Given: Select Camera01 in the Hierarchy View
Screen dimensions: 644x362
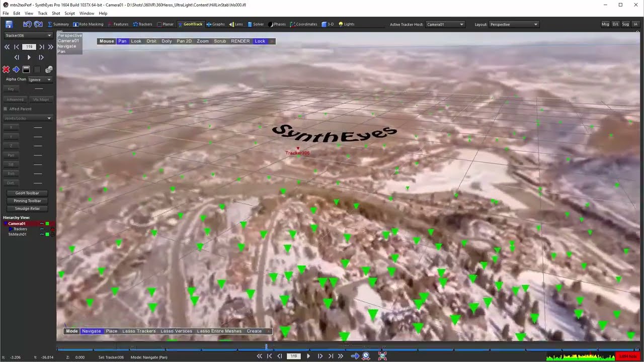Looking at the screenshot, I should [x=17, y=224].
